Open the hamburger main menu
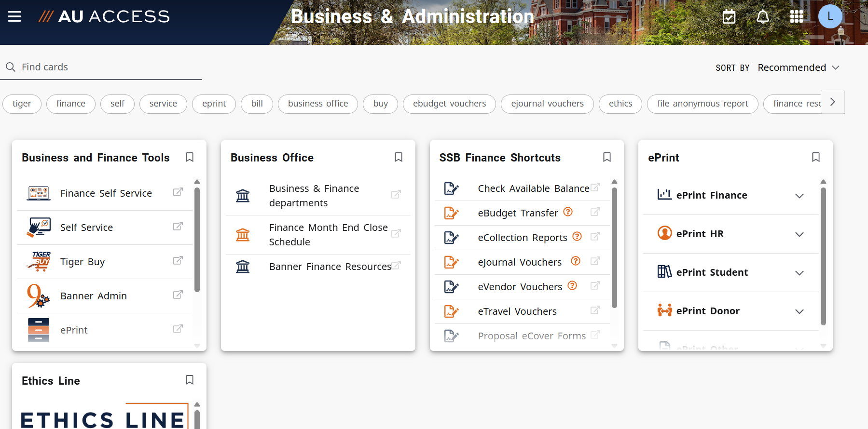The image size is (868, 429). [14, 16]
